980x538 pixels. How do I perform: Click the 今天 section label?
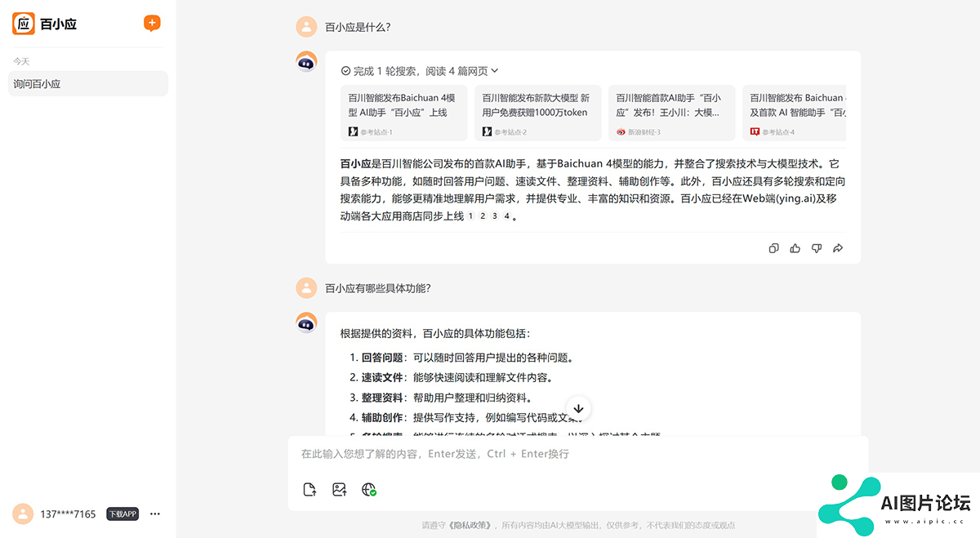pyautogui.click(x=21, y=61)
